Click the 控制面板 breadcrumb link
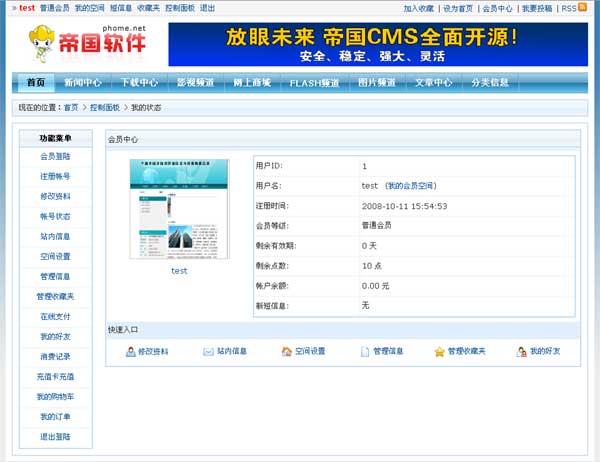 (x=105, y=107)
